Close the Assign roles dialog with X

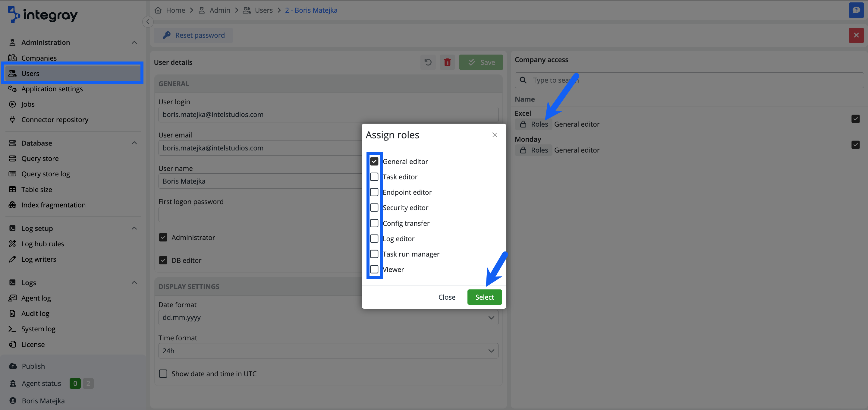[x=494, y=135]
